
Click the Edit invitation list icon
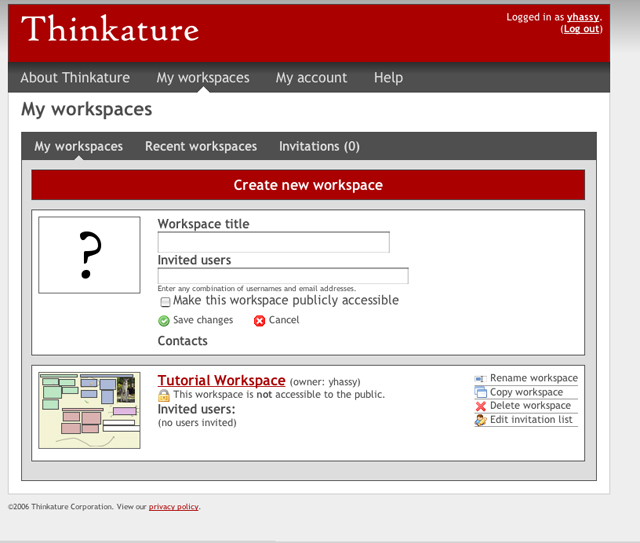[481, 420]
